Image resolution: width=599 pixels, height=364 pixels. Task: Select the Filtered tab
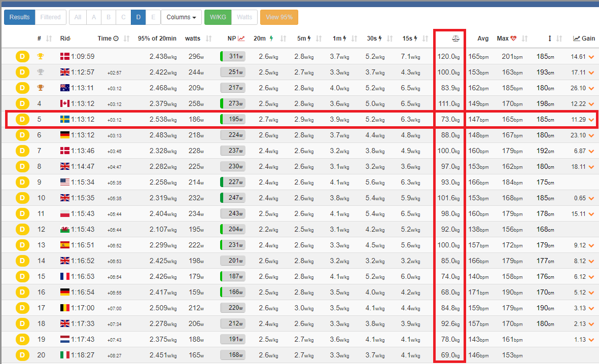[x=50, y=17]
